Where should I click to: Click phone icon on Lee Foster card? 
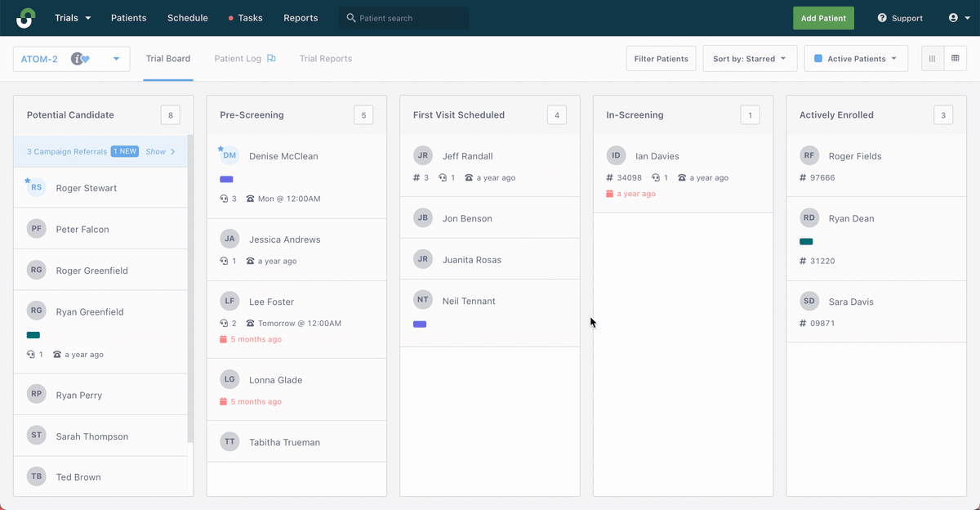click(250, 323)
